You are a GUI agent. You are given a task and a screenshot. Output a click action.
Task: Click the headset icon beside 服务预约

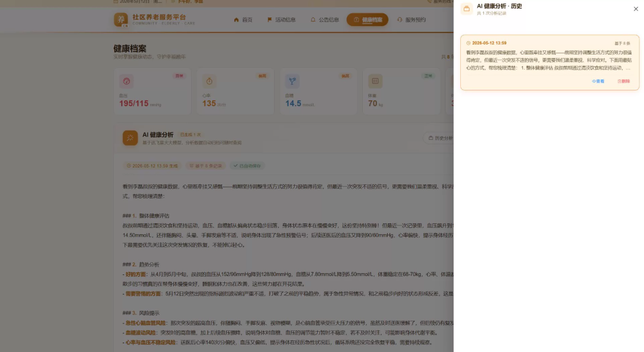[399, 20]
